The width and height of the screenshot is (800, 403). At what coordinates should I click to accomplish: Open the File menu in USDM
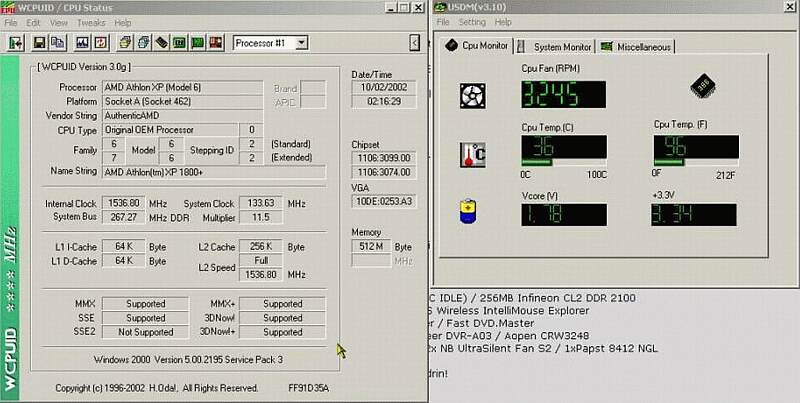point(443,22)
